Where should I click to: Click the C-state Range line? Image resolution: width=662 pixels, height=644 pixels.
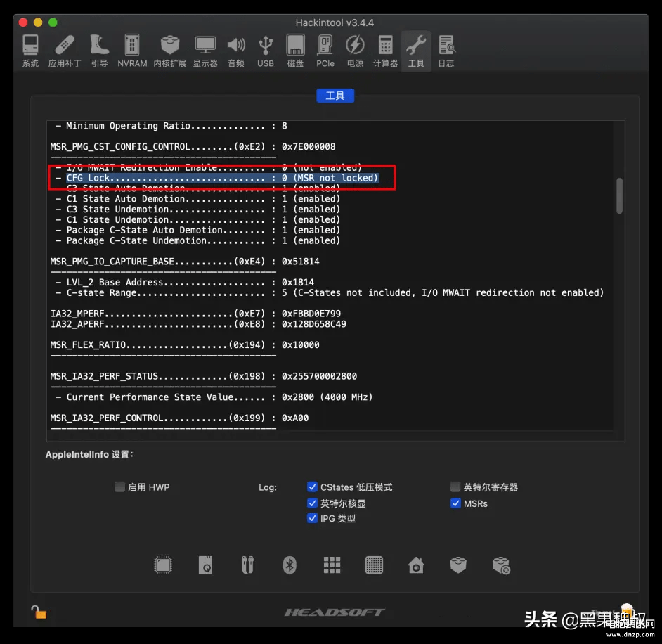click(330, 292)
